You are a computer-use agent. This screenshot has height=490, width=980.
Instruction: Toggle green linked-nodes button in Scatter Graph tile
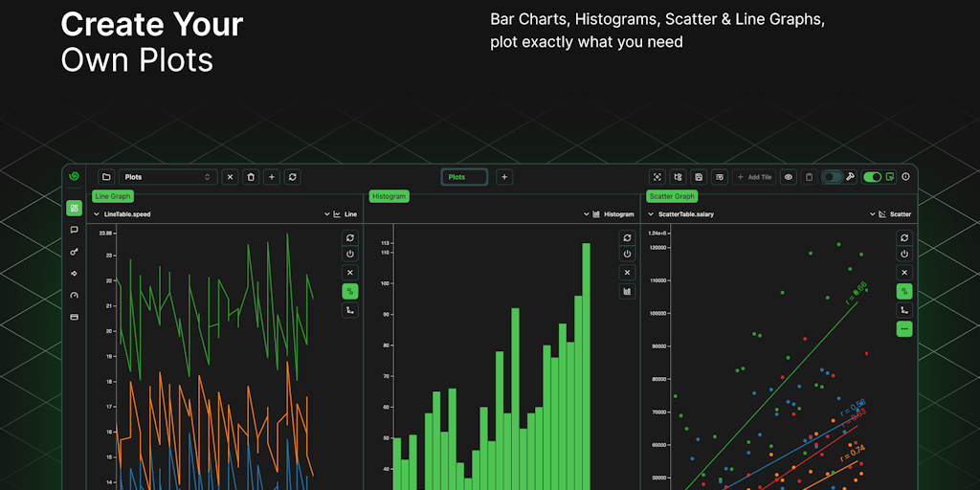point(904,291)
